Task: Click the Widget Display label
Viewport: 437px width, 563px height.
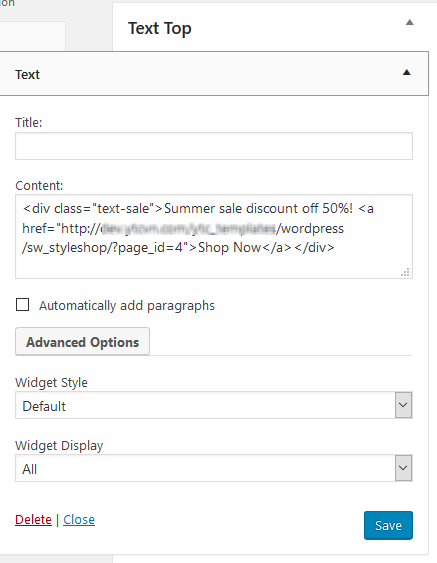Action: (59, 446)
